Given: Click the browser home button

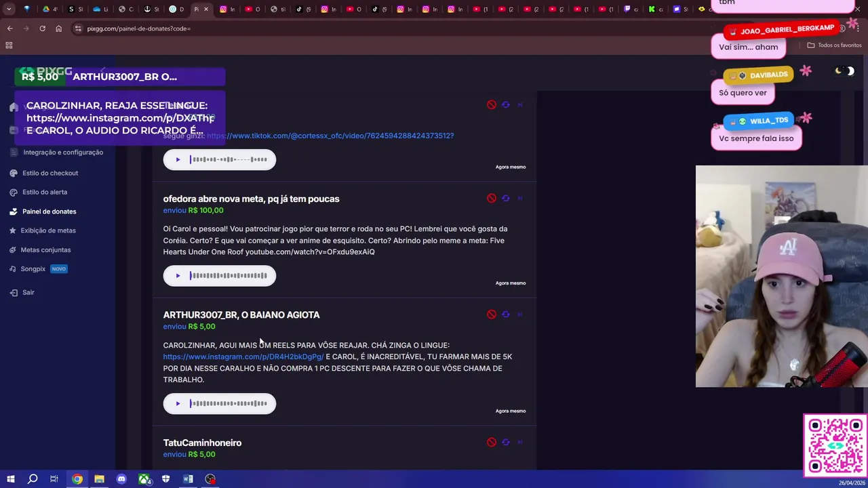Looking at the screenshot, I should [x=58, y=28].
